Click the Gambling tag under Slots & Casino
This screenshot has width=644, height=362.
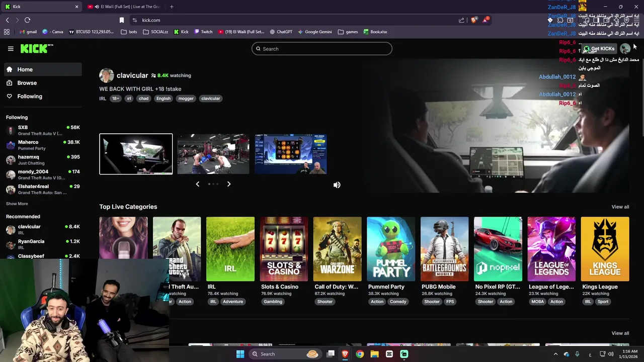click(x=273, y=302)
